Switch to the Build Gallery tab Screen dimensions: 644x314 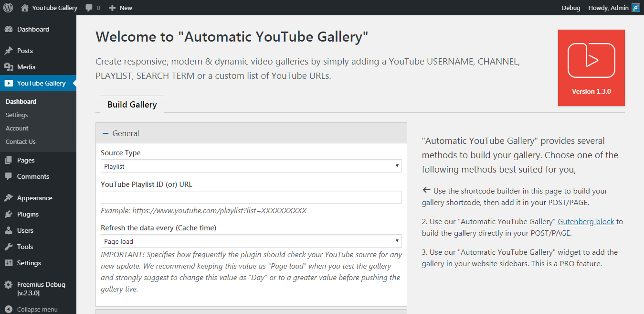tap(132, 105)
